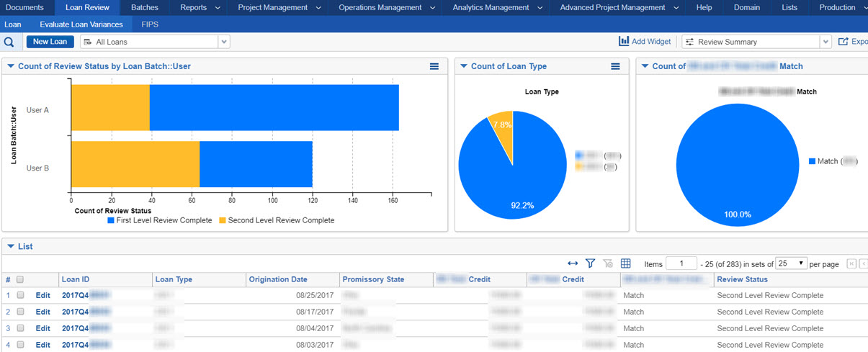Click the Add Widget chart icon

[624, 42]
